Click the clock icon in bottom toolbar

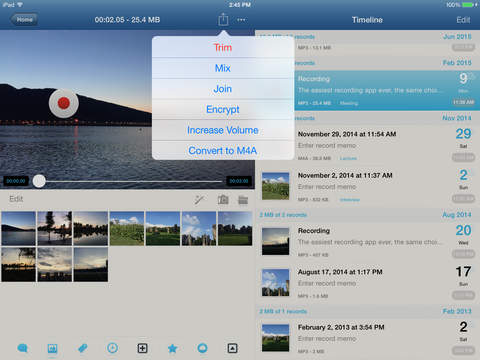(112, 348)
